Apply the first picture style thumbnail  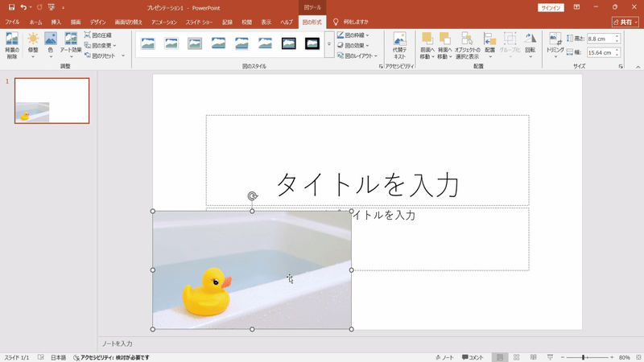point(148,43)
